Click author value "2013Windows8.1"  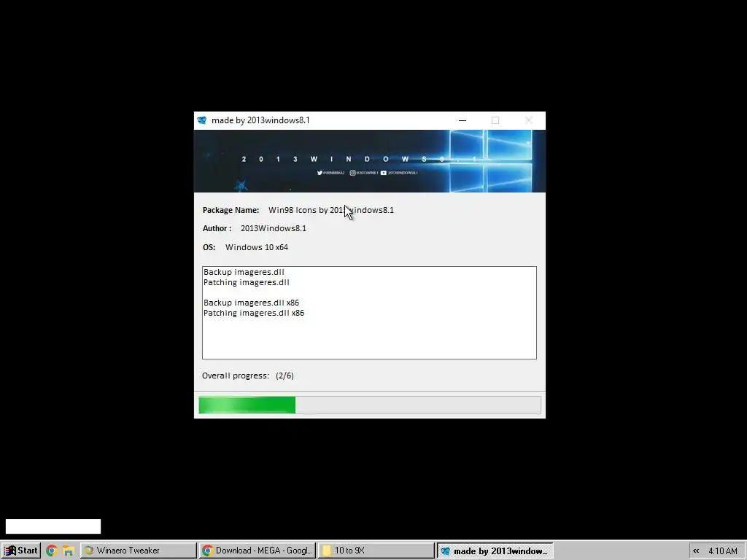pyautogui.click(x=274, y=228)
